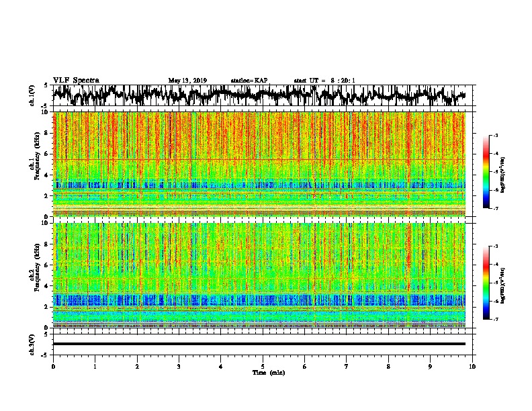The width and height of the screenshot is (532, 411).
Task: Click inside the ch.2 spectrogram panel
Action: click(x=259, y=275)
